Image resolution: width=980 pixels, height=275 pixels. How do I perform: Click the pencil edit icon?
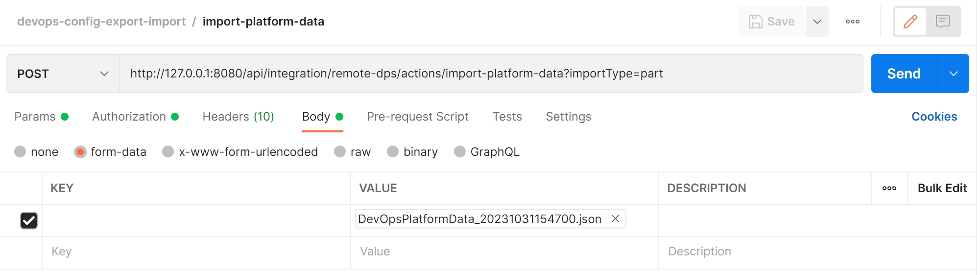(910, 22)
